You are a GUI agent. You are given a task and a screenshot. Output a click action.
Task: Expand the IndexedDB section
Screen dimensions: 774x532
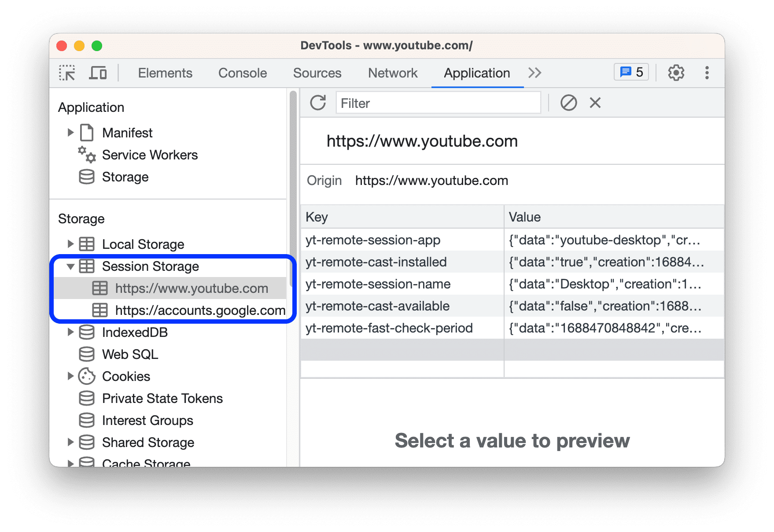tap(70, 332)
